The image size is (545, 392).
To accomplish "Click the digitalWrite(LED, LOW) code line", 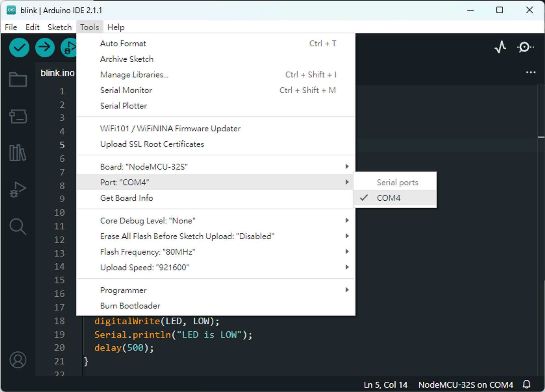I will (157, 321).
